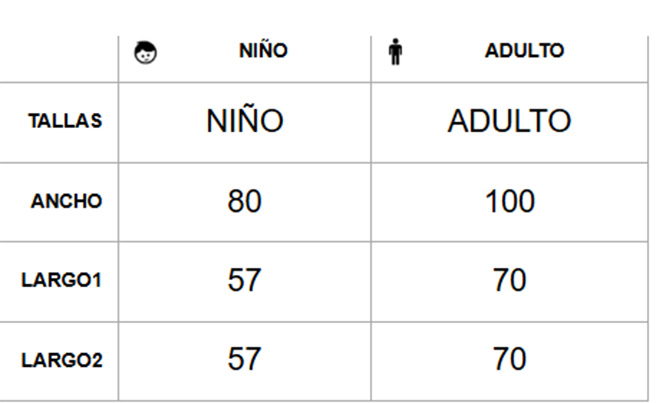Click the adult person silhouette icon

point(395,51)
